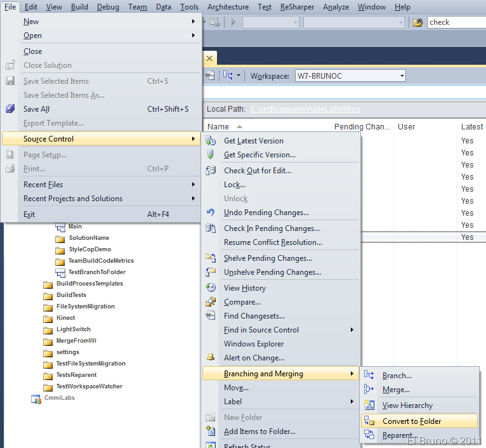The width and height of the screenshot is (486, 448).
Task: Expand the Recent Files submenu
Action: (193, 185)
